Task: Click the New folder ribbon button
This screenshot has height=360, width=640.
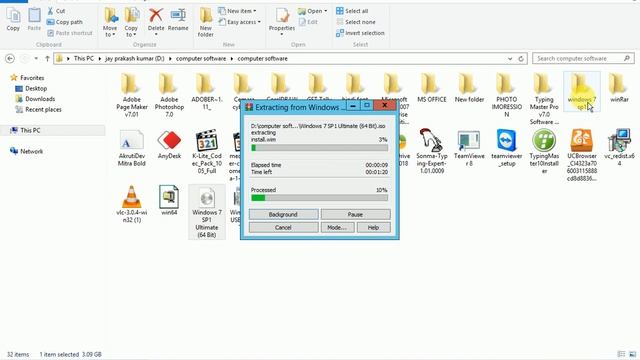Action: (x=206, y=23)
